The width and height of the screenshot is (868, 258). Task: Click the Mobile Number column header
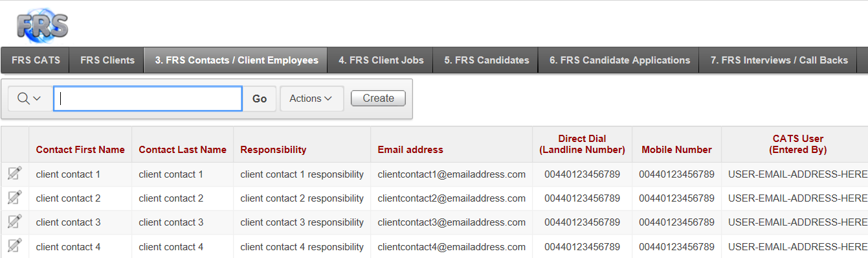(x=676, y=150)
